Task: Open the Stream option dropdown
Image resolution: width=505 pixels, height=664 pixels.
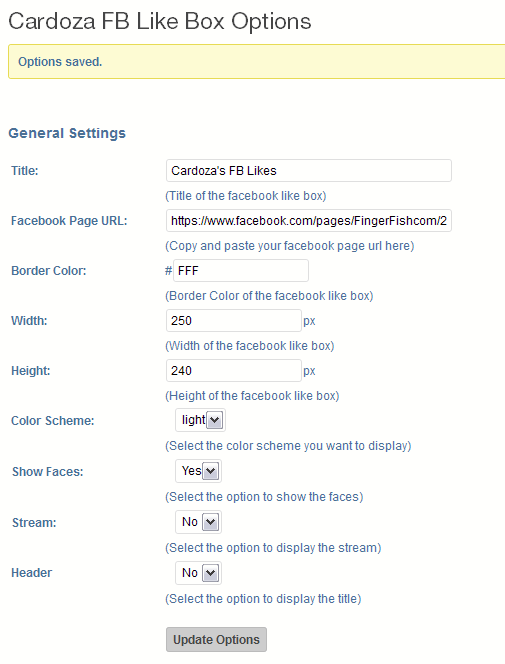Action: 198,522
